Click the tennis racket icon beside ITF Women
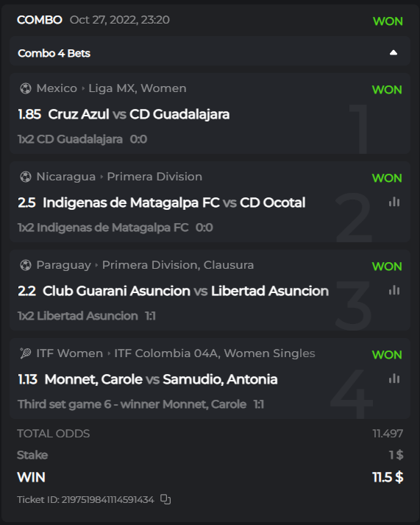Viewport: 420px width, 525px height. (26, 353)
